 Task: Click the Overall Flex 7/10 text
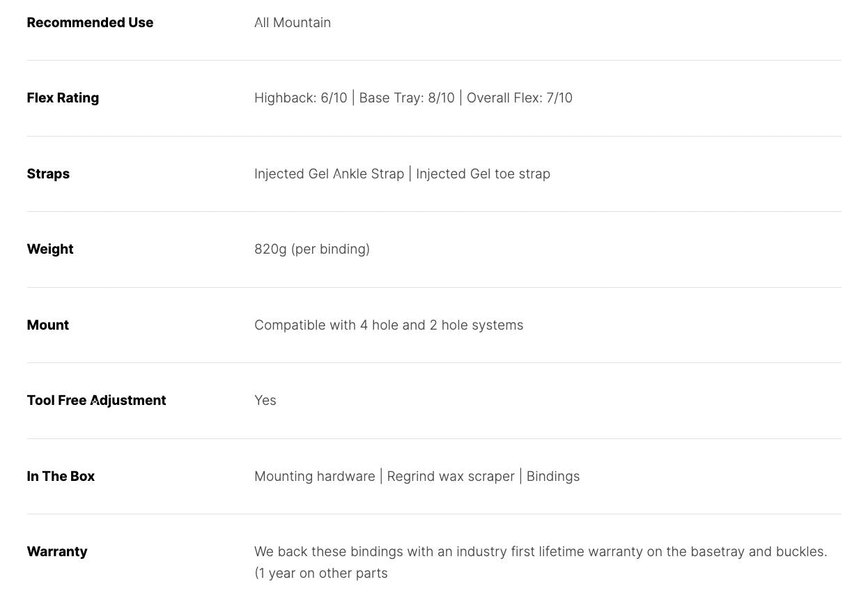pyautogui.click(x=520, y=98)
